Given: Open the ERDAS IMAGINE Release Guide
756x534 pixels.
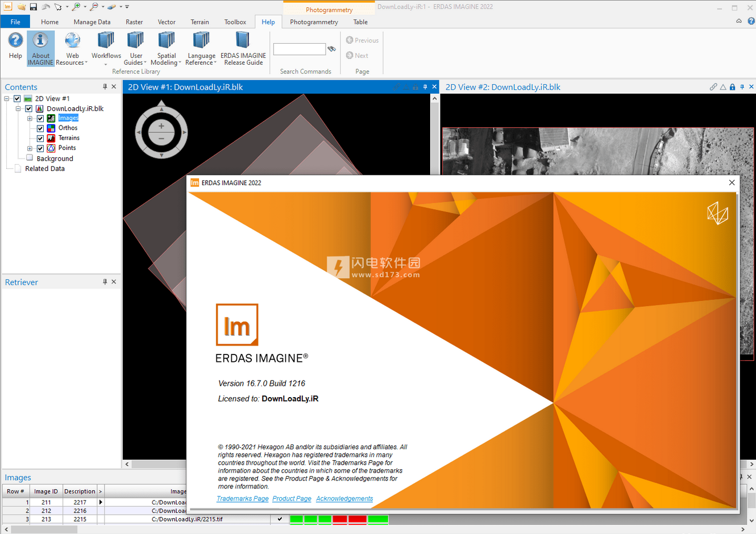Looking at the screenshot, I should (x=243, y=41).
